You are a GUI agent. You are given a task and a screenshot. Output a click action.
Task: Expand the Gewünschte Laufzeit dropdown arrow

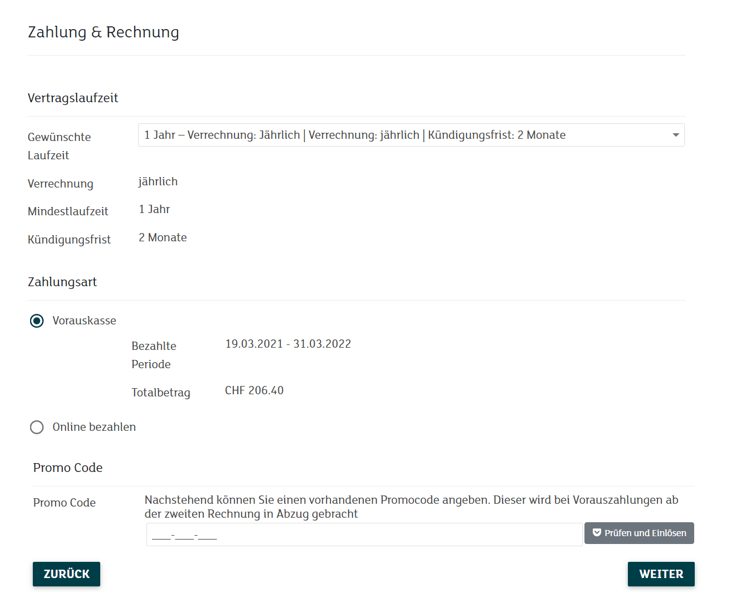click(675, 135)
